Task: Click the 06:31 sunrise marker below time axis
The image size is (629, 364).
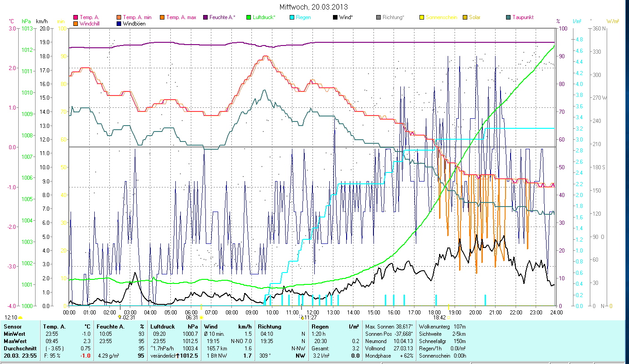Action: tap(192, 318)
